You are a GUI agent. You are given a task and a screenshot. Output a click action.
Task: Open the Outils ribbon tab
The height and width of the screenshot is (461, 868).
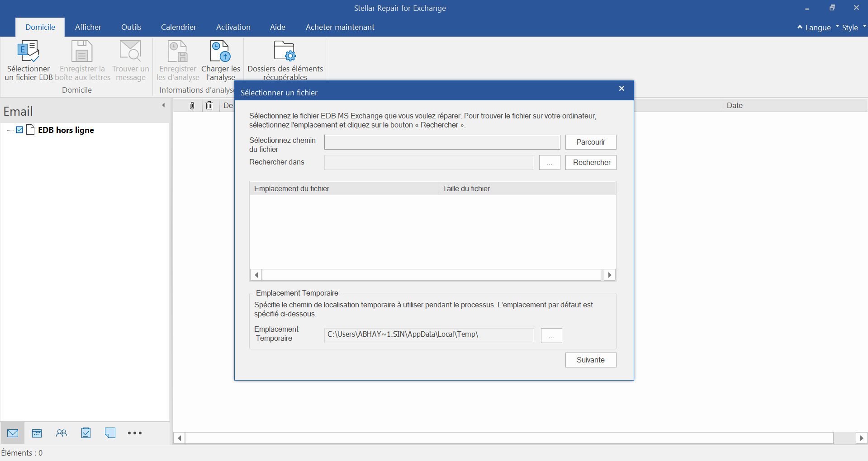pyautogui.click(x=131, y=27)
